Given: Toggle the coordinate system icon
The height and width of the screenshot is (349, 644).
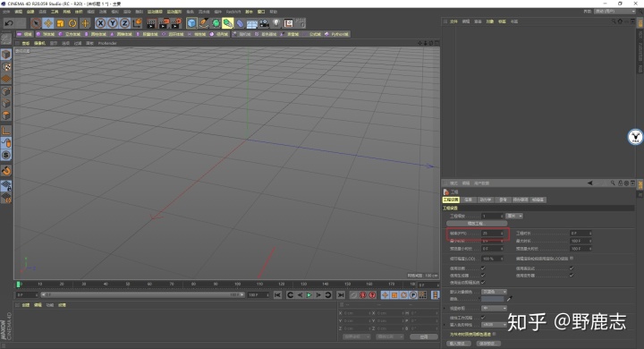Looking at the screenshot, I should (x=137, y=23).
